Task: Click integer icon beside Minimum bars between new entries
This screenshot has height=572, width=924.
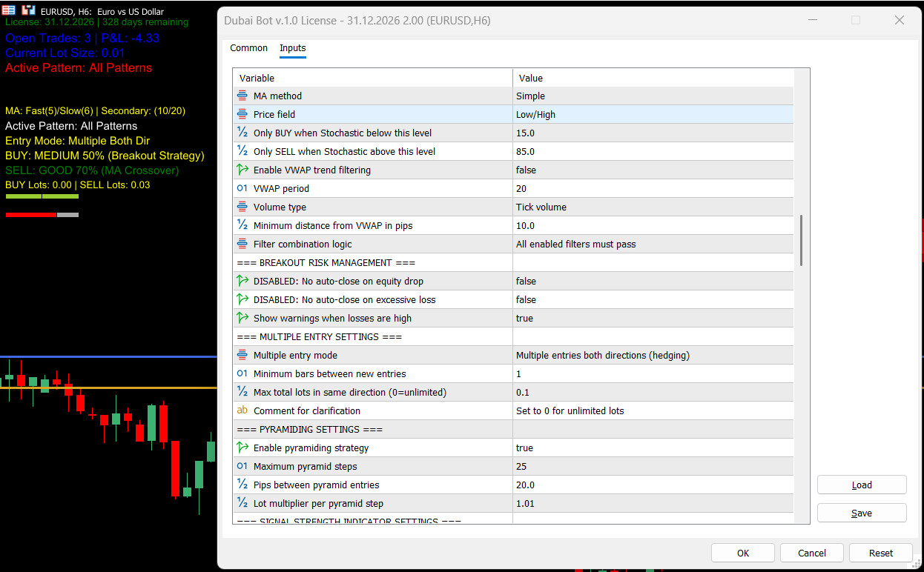Action: click(242, 373)
